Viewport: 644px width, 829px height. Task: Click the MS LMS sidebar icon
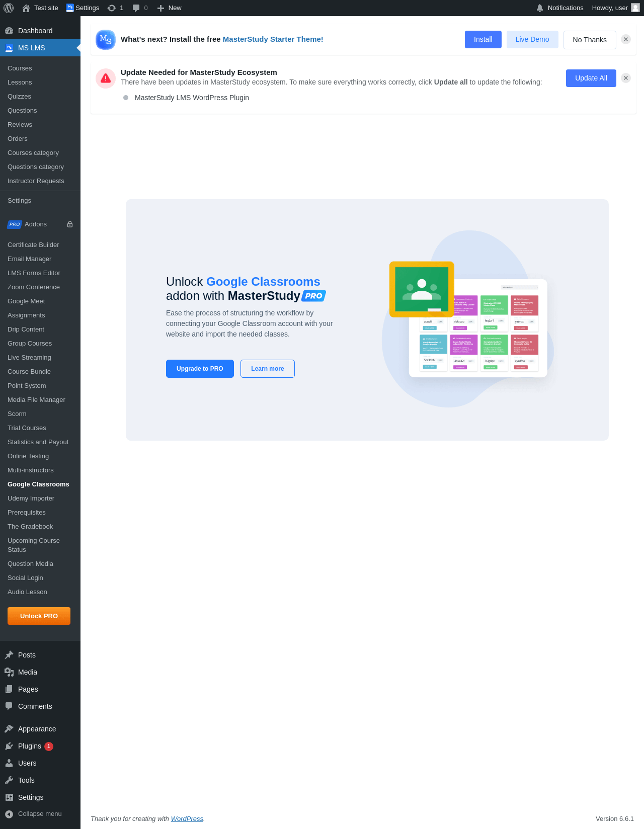pyautogui.click(x=9, y=48)
